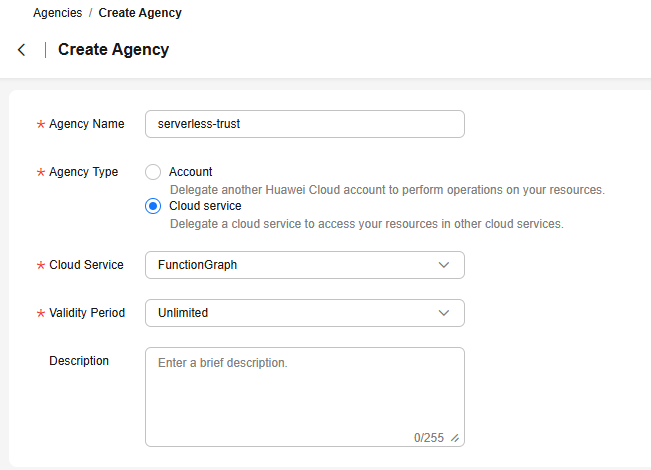Viewport: 651px width, 470px height.
Task: Click the Agency Name text input
Action: coord(304,124)
